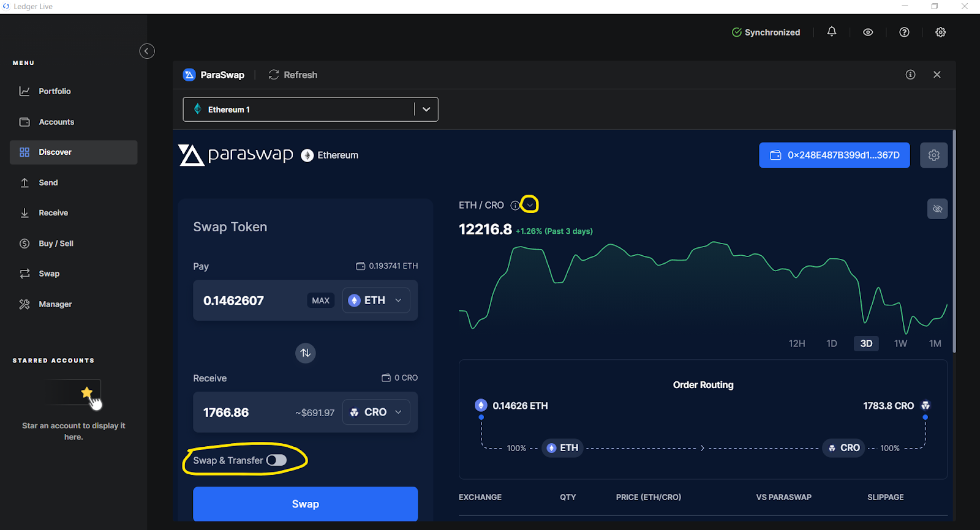The width and height of the screenshot is (980, 530).
Task: Click the blue Swap button
Action: click(306, 504)
